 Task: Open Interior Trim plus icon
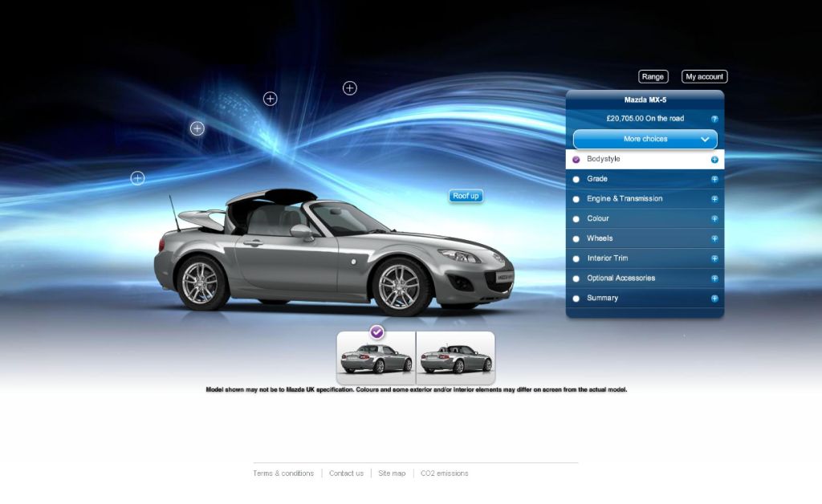714,258
